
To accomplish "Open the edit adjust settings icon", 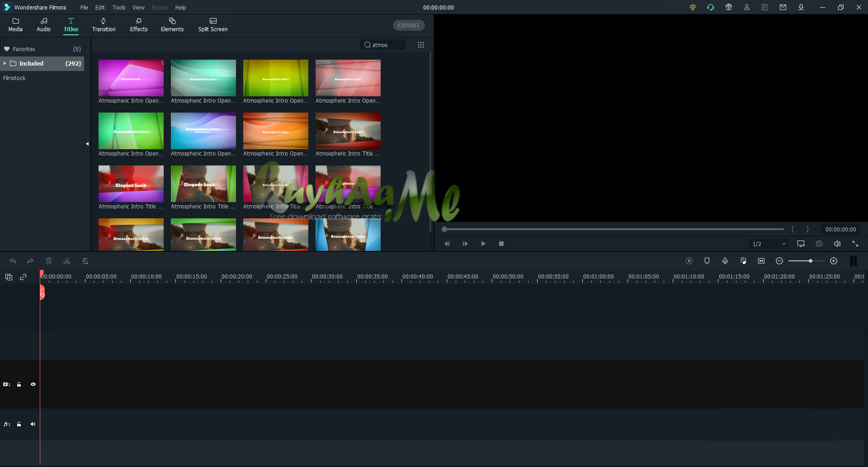I will click(85, 261).
